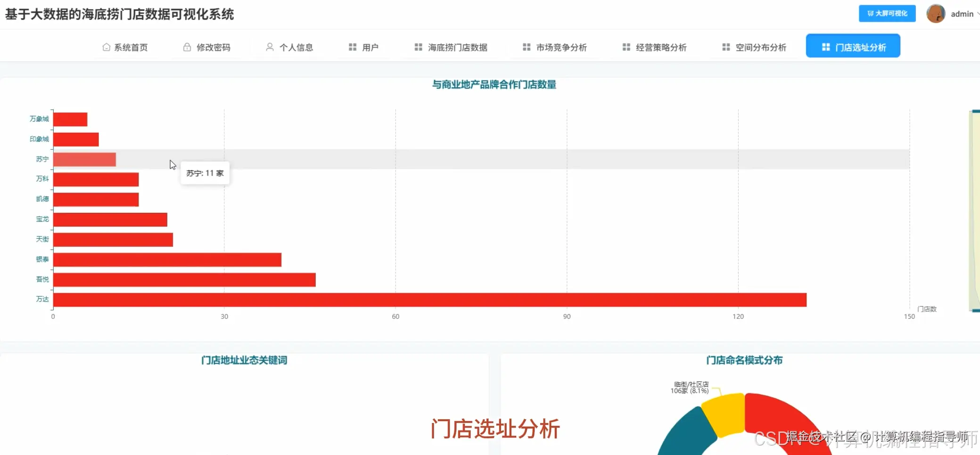Open 海底捞门店数据 page

point(451,47)
